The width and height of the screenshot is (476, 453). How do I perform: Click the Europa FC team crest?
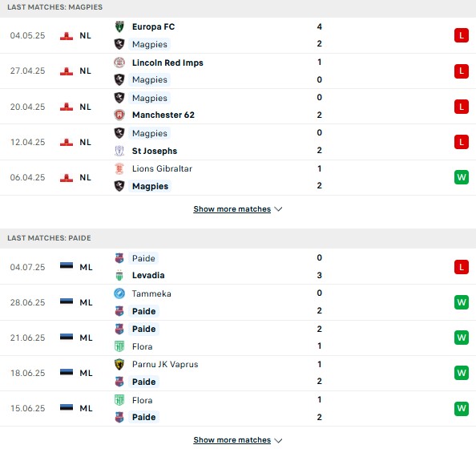119,26
